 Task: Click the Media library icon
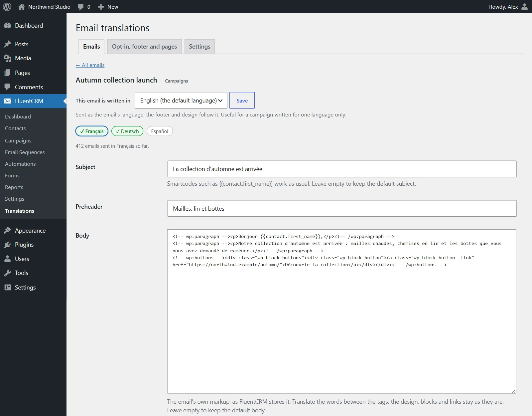(x=8, y=58)
